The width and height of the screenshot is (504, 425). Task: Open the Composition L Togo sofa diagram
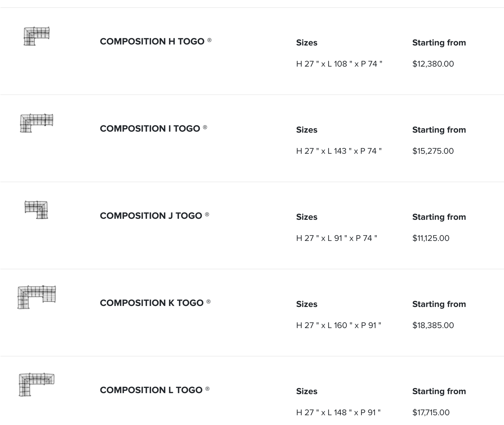(37, 384)
